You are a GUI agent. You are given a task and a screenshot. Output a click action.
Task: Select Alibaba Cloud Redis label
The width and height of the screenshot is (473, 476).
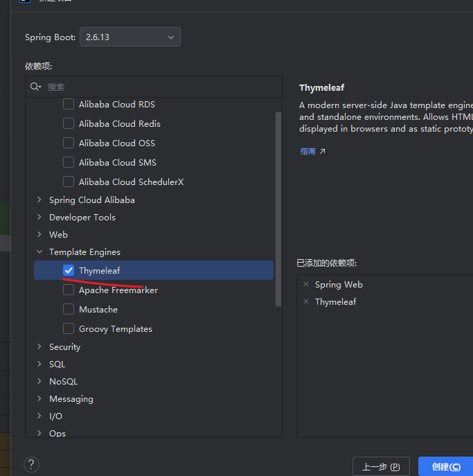(x=120, y=123)
